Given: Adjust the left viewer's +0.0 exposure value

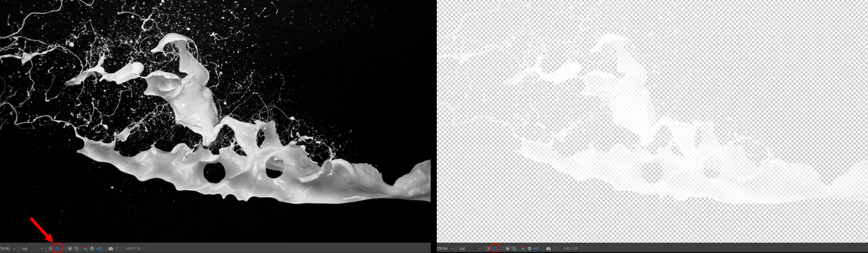Looking at the screenshot, I should coord(99,248).
